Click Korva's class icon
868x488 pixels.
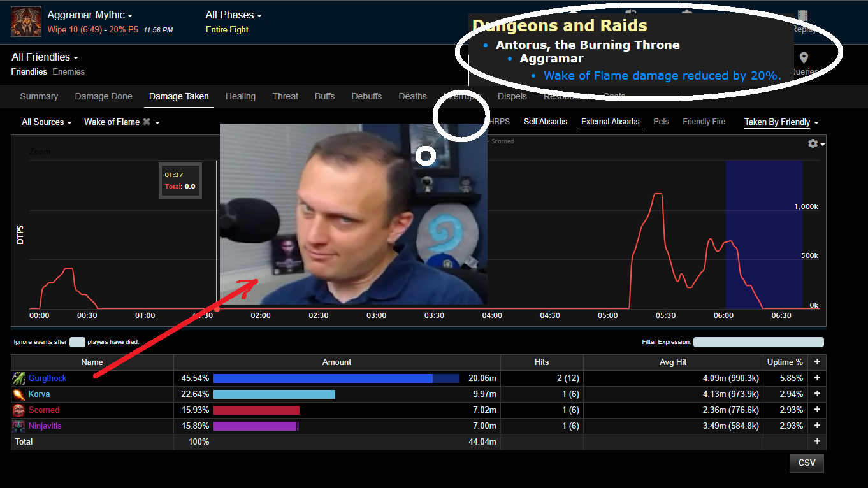coord(18,394)
